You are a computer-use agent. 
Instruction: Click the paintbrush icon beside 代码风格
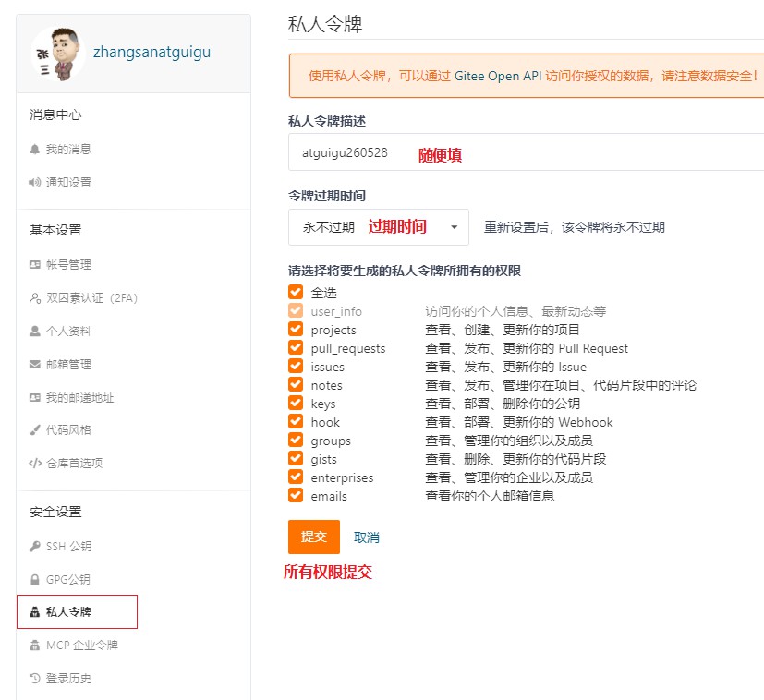click(34, 430)
